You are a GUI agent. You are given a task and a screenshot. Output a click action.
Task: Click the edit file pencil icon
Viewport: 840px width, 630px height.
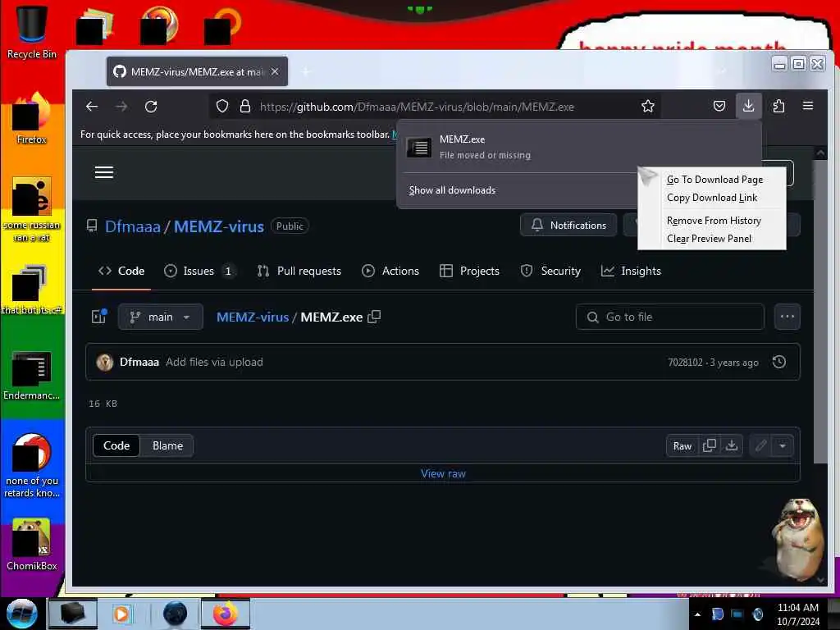click(x=760, y=445)
